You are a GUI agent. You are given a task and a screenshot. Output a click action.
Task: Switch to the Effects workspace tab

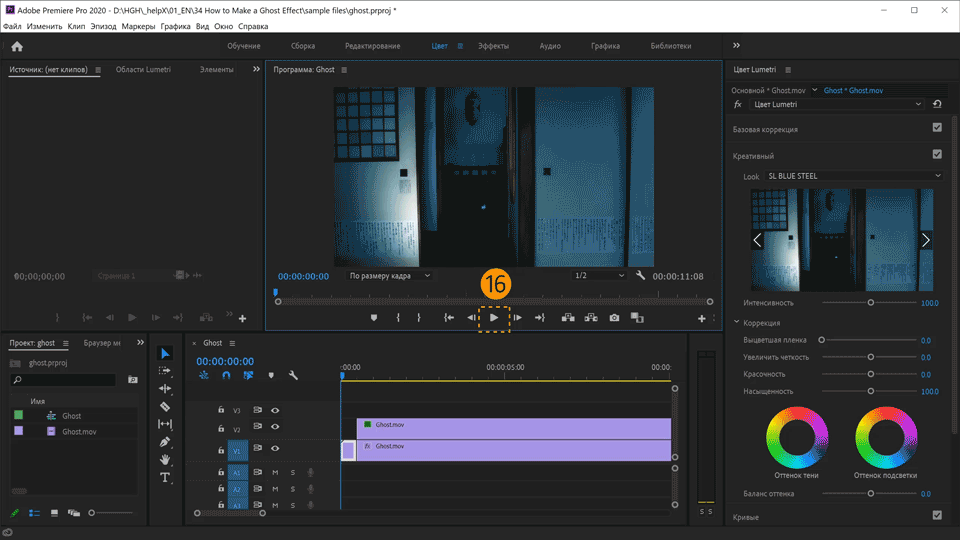[x=493, y=46]
